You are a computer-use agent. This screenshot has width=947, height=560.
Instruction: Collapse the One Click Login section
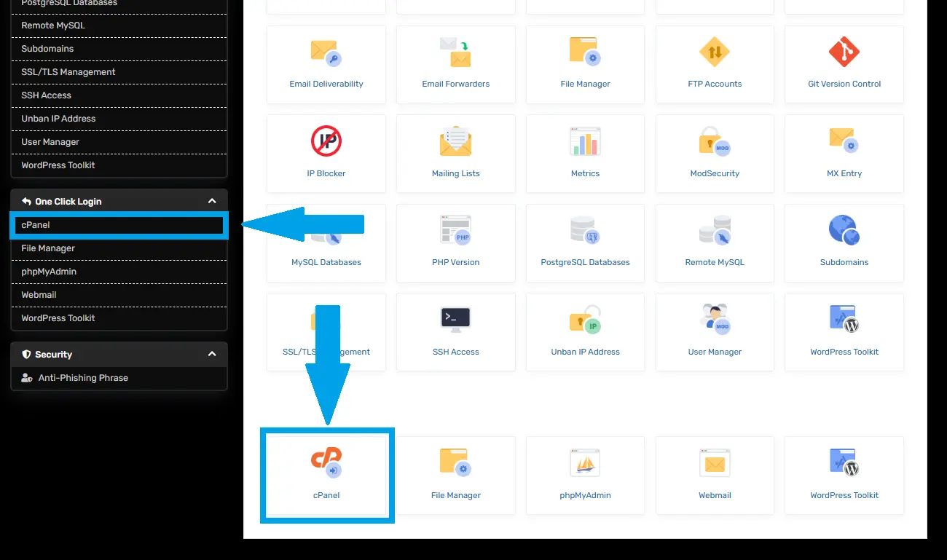pos(211,200)
